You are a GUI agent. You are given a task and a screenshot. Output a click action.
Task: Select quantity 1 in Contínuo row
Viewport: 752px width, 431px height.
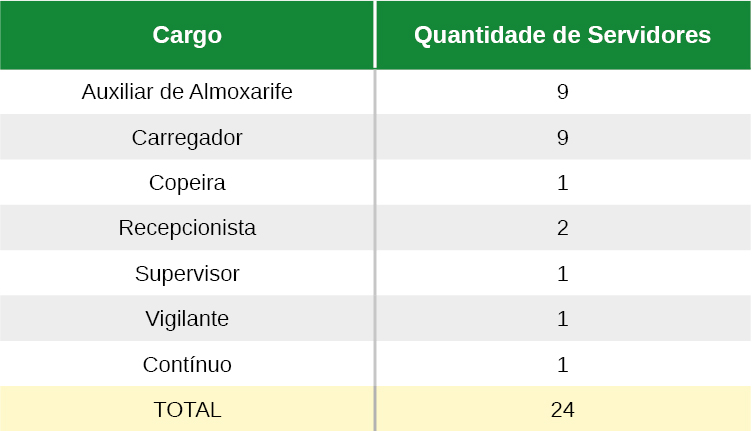[x=563, y=364]
